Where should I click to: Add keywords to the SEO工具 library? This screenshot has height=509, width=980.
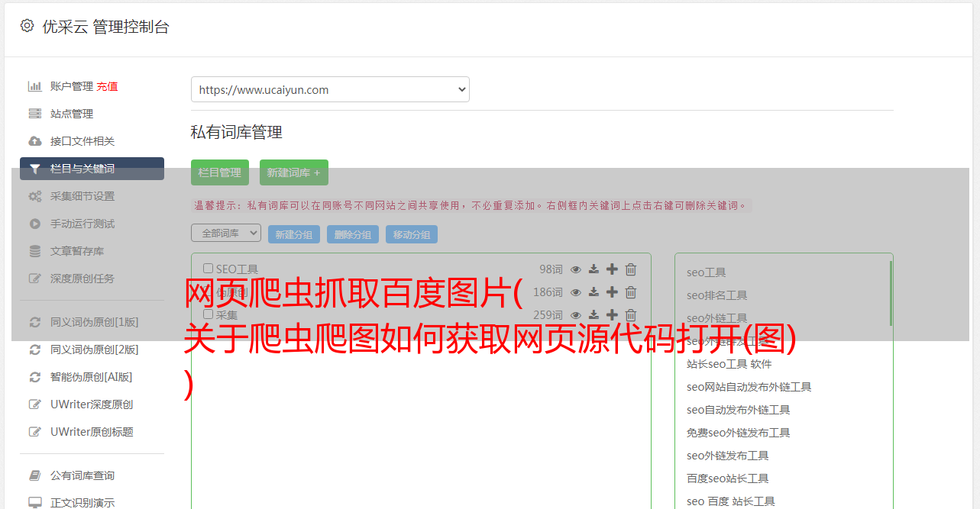tap(612, 269)
